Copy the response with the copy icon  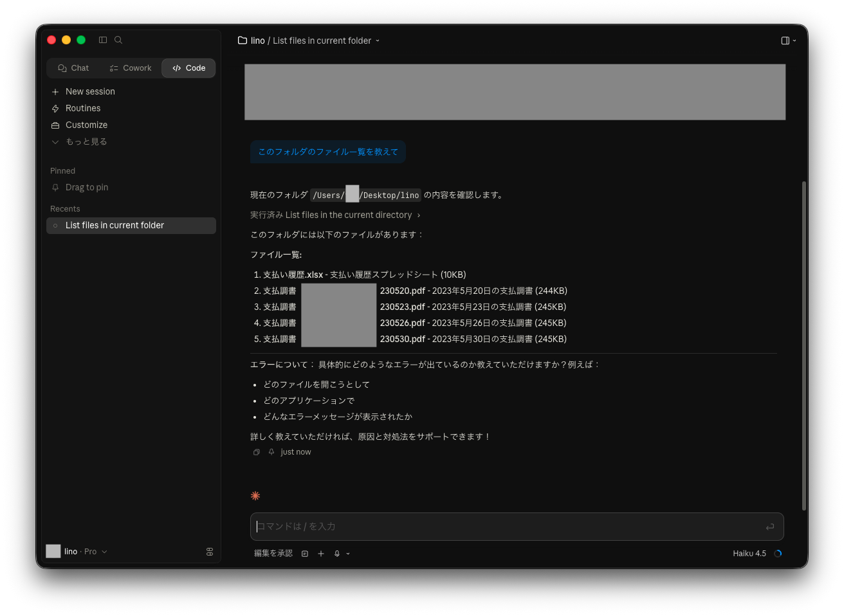[257, 452]
